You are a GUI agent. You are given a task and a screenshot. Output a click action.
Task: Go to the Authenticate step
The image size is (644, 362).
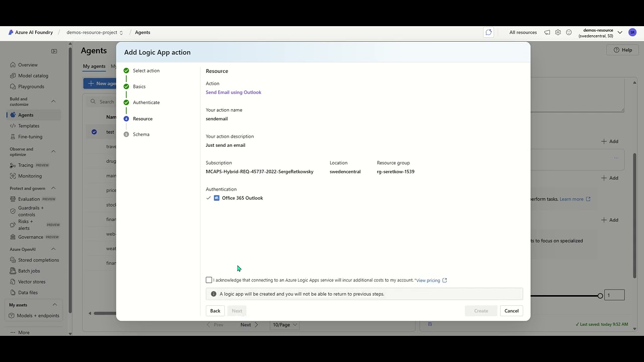tap(142, 103)
